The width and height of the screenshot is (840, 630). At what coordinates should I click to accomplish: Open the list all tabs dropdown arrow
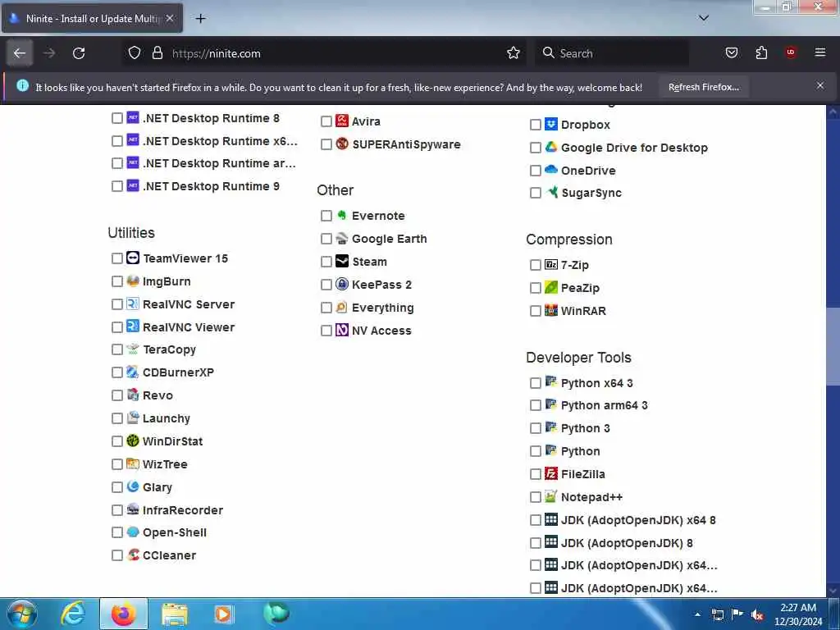click(x=704, y=18)
